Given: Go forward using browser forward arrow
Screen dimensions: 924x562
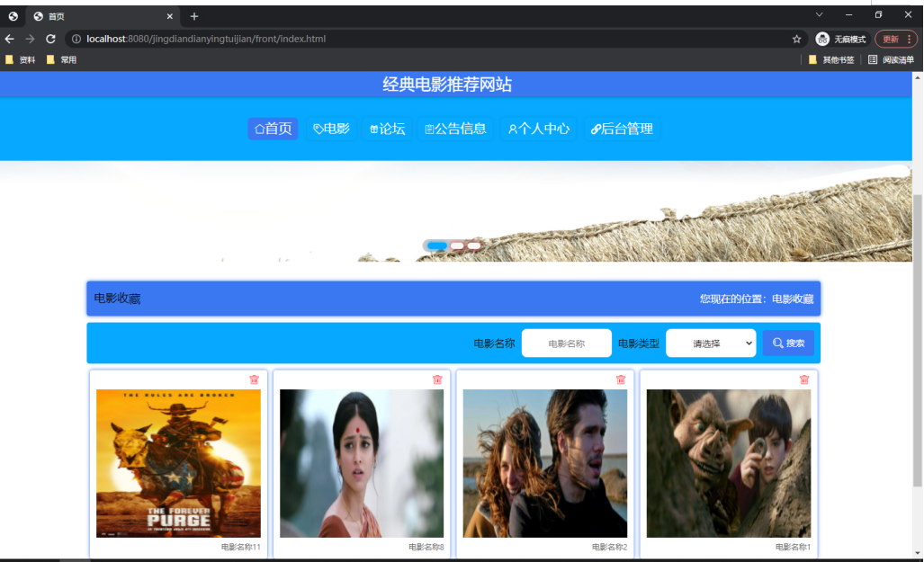Looking at the screenshot, I should 30,39.
